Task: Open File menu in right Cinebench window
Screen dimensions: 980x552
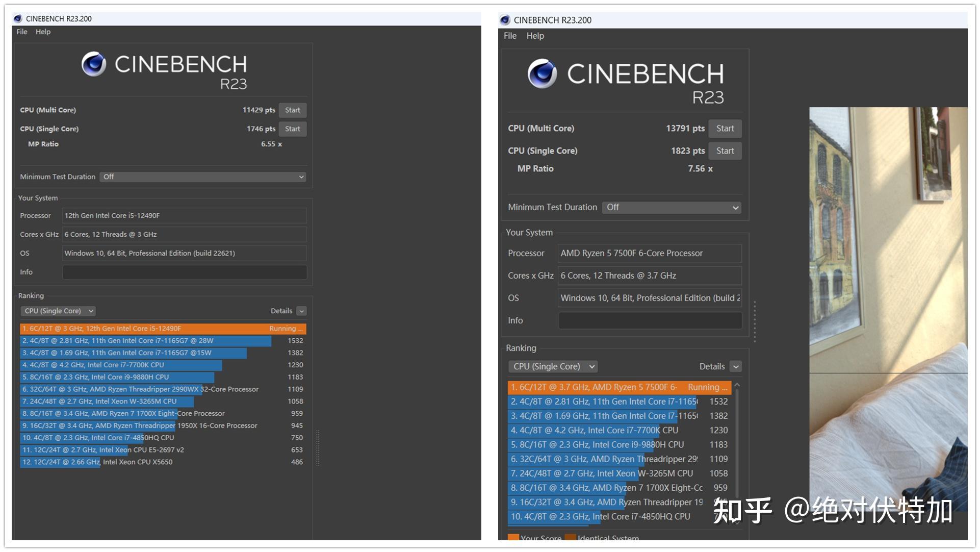Action: pos(510,36)
